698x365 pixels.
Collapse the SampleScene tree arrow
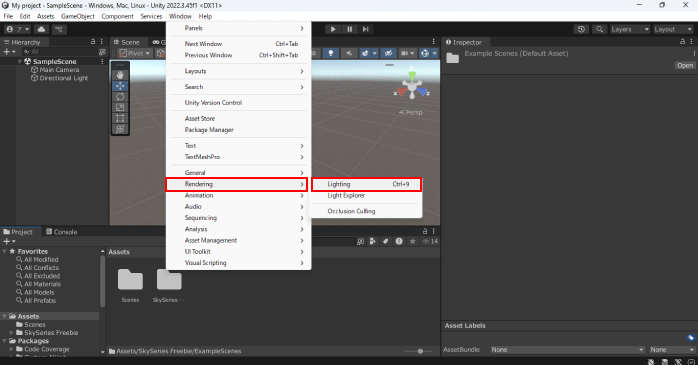pyautogui.click(x=20, y=61)
